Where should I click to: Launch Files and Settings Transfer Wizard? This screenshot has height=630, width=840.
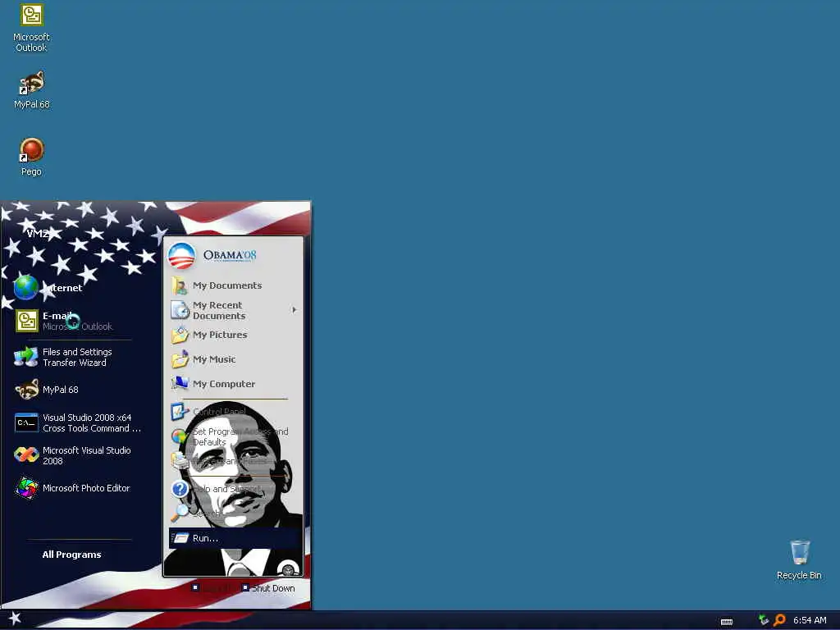click(63, 358)
